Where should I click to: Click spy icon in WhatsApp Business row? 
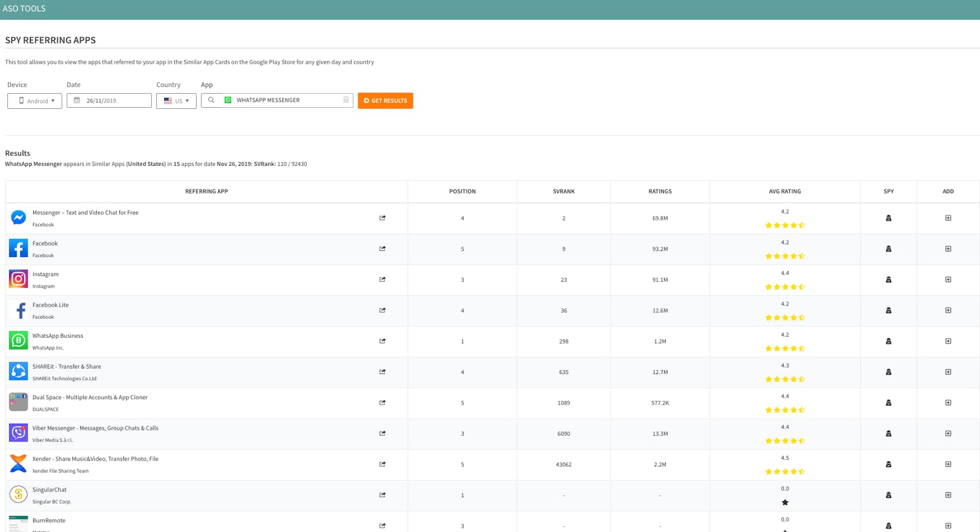tap(889, 341)
